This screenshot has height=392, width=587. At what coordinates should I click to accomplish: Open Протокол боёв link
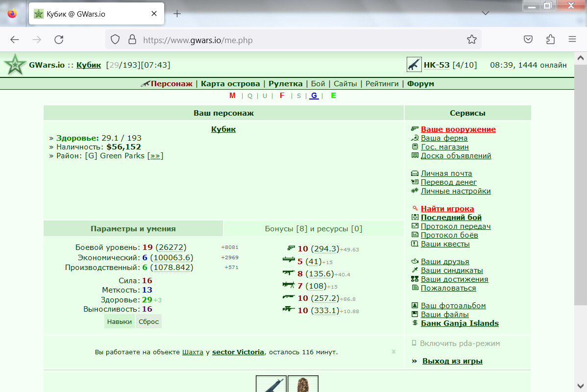(x=449, y=235)
